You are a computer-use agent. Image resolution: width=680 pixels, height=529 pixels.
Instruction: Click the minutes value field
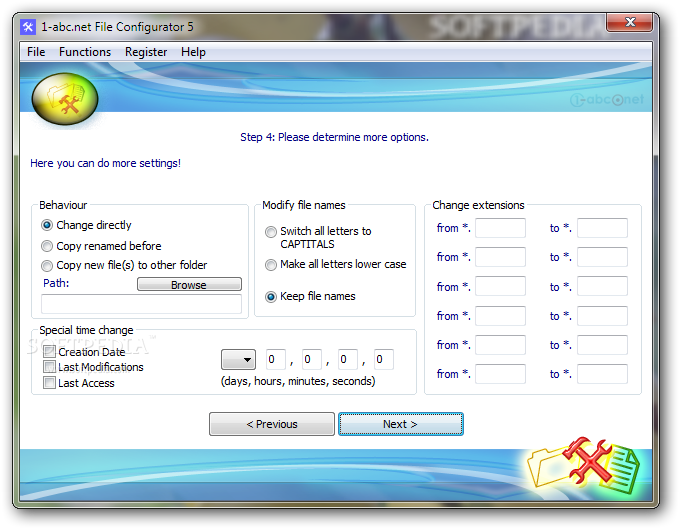click(x=348, y=359)
